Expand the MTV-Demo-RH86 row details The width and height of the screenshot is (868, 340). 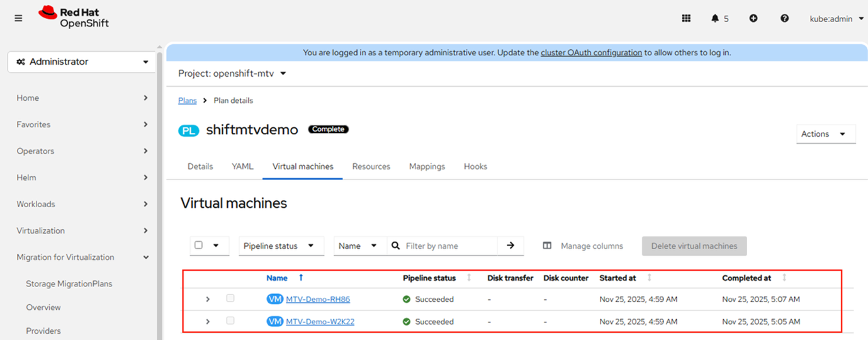(x=208, y=299)
